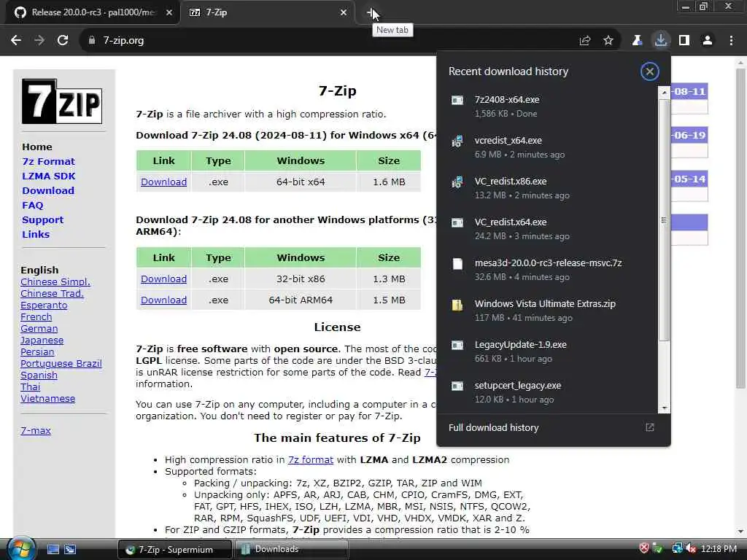Open the FAQ sidebar link
Viewport: 747px width, 560px height.
point(32,205)
